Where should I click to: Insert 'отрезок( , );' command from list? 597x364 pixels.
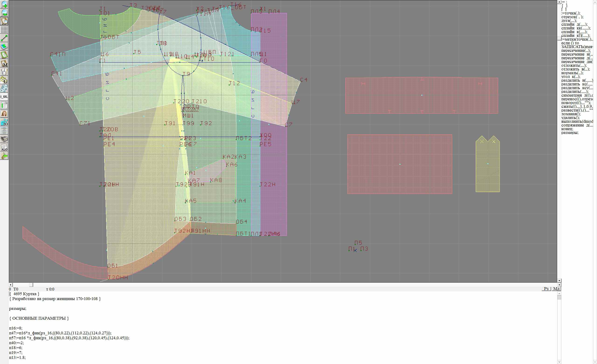click(572, 17)
